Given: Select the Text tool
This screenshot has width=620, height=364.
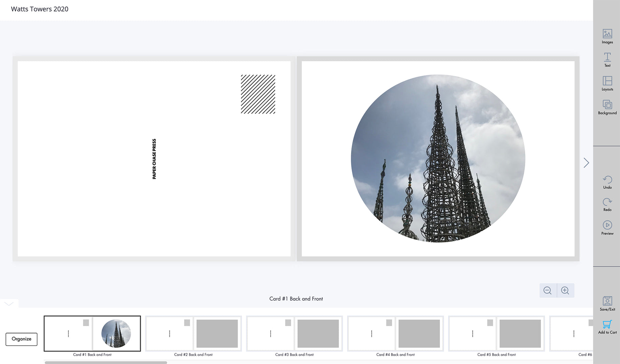Looking at the screenshot, I should click(607, 60).
